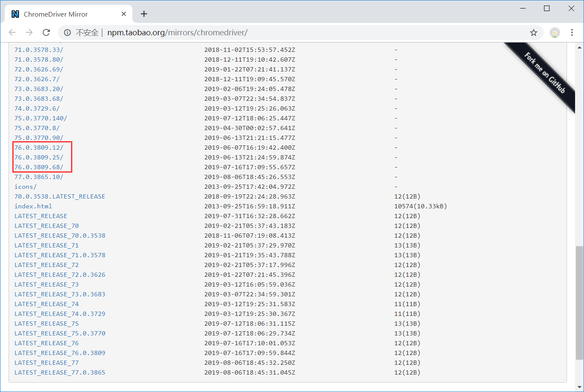The image size is (584, 392).
Task: Open the 75.0.3770.140/ folder
Action: 41,118
